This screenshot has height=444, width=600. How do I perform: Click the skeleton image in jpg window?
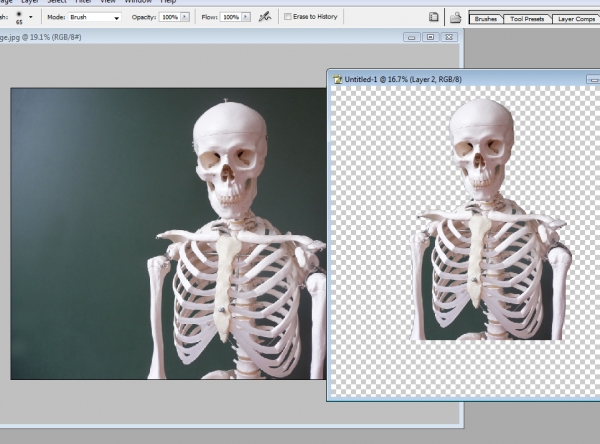168,234
